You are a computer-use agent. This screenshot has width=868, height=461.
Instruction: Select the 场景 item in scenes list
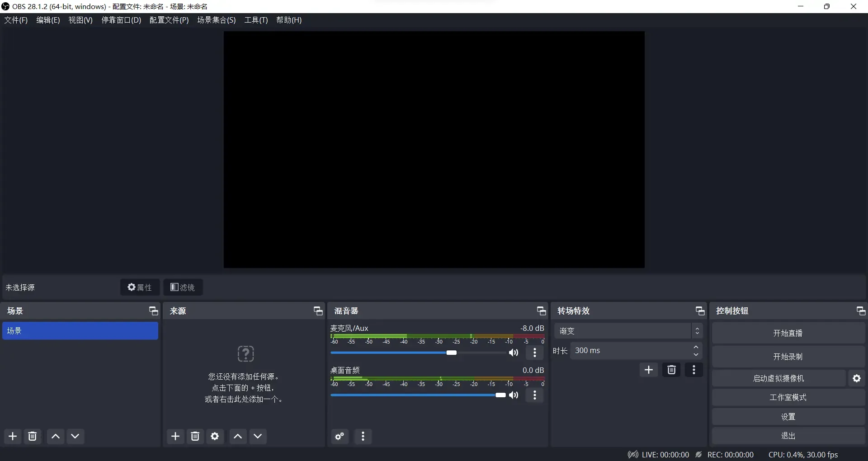click(x=80, y=331)
